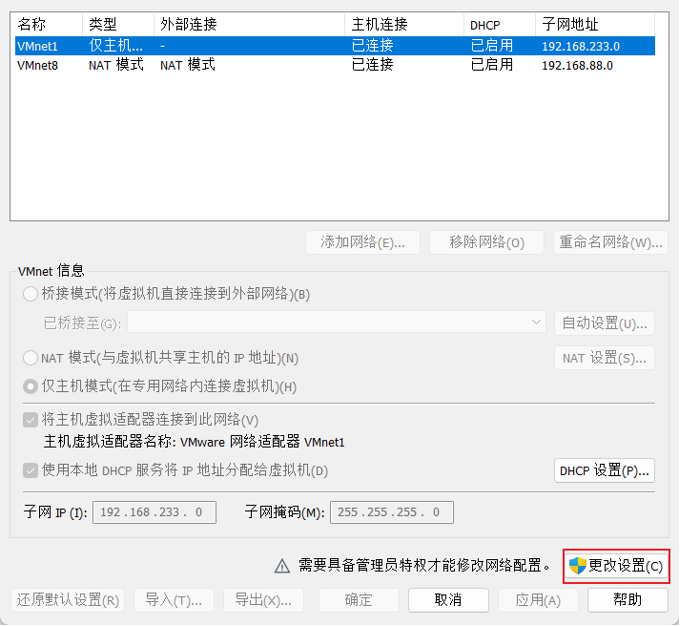This screenshot has height=626, width=680.
Task: Sort by DHCP column header
Action: click(x=500, y=24)
